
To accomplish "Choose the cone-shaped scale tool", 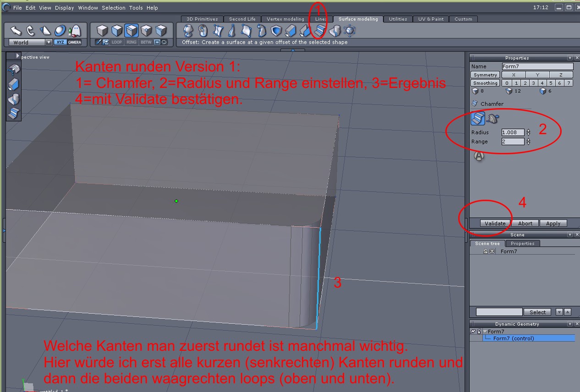I will [x=45, y=31].
